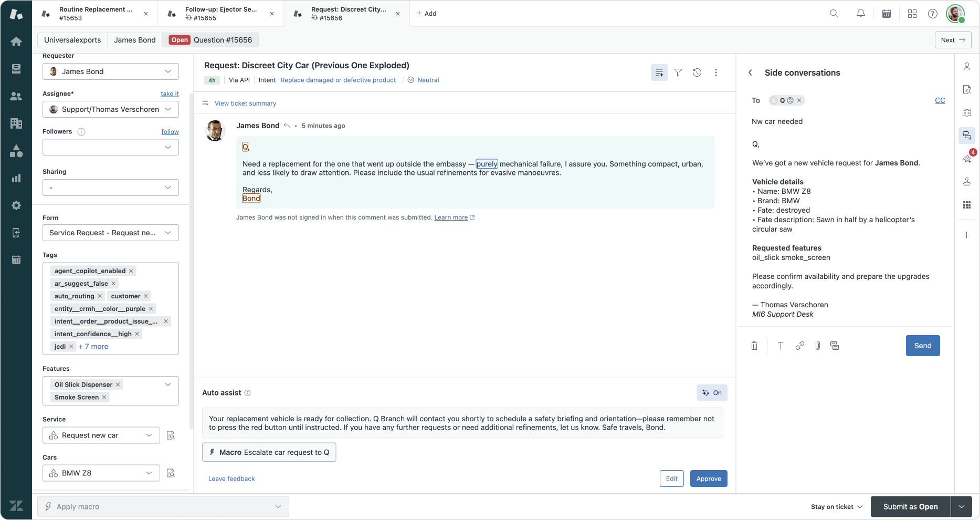The width and height of the screenshot is (980, 520).
Task: Expand the Submit as Open options arrow
Action: pos(962,507)
